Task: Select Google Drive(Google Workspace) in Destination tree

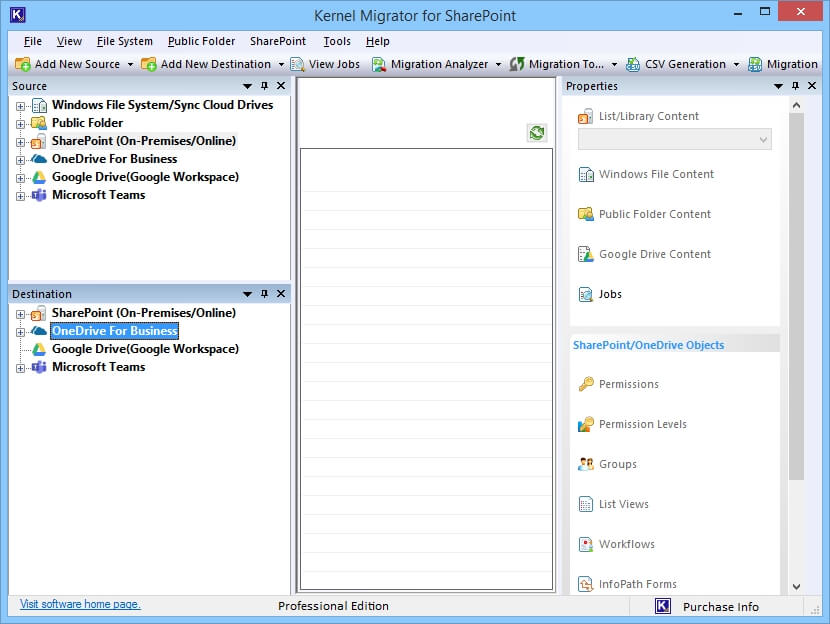Action: point(145,349)
